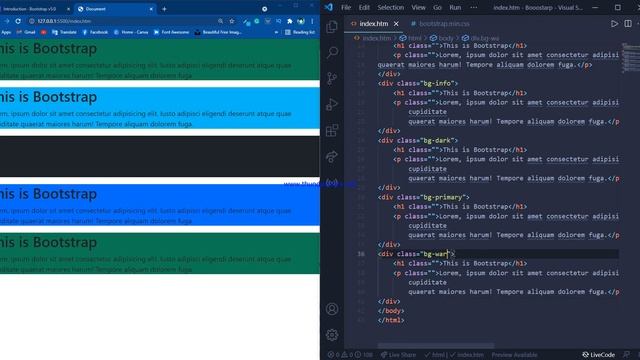Screen dimensions: 640x360
Task: Open the Reading list button
Action: pos(300,32)
